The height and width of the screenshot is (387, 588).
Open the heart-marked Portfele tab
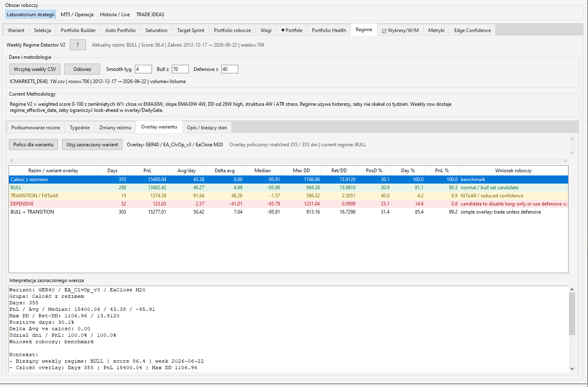[x=292, y=30]
